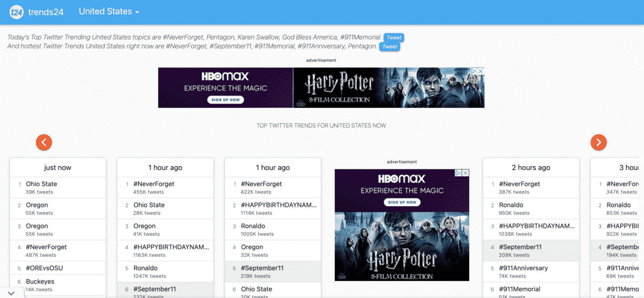This screenshot has height=298, width=644.
Task: Open Ronaldo trend with 853K tweets
Action: click(619, 205)
